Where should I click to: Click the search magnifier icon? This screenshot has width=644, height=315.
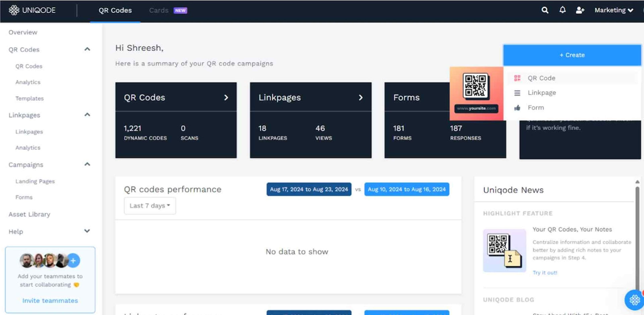tap(545, 10)
